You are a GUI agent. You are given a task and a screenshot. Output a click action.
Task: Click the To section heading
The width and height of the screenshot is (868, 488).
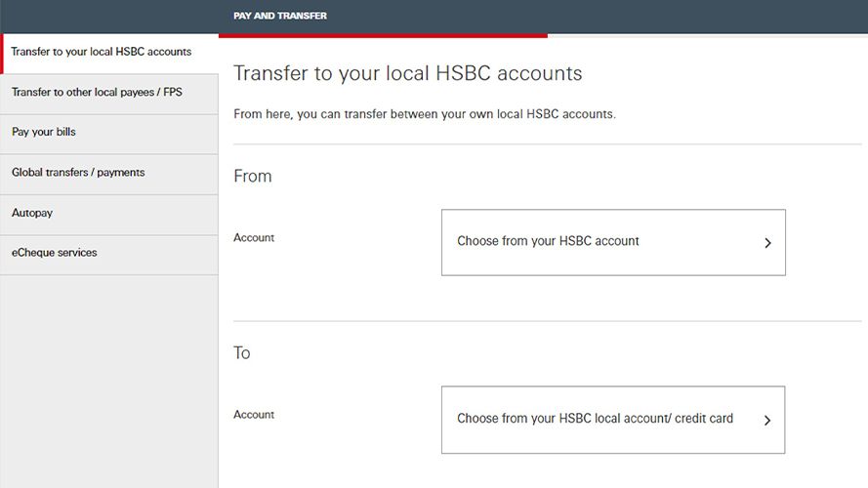click(242, 353)
